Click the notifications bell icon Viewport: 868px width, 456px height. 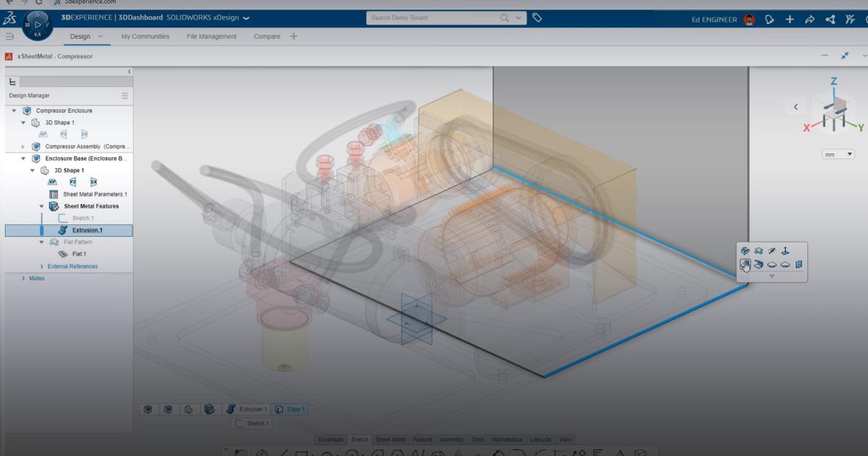click(770, 19)
